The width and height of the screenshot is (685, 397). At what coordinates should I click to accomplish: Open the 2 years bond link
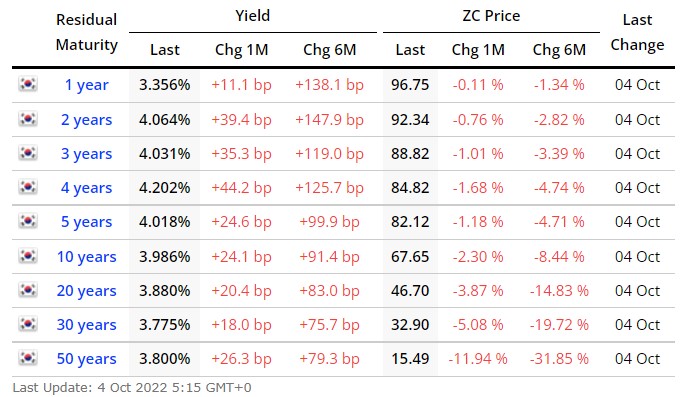(86, 120)
